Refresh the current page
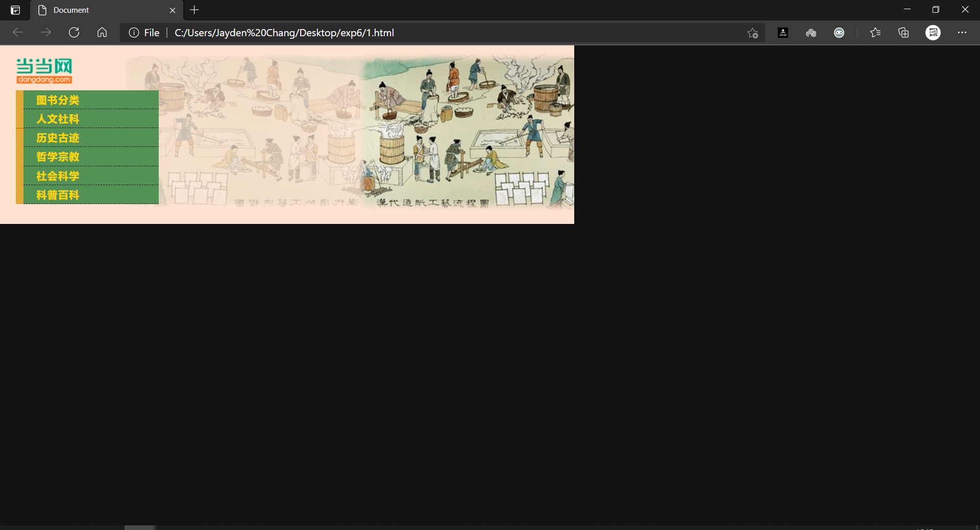980x530 pixels. coord(74,33)
